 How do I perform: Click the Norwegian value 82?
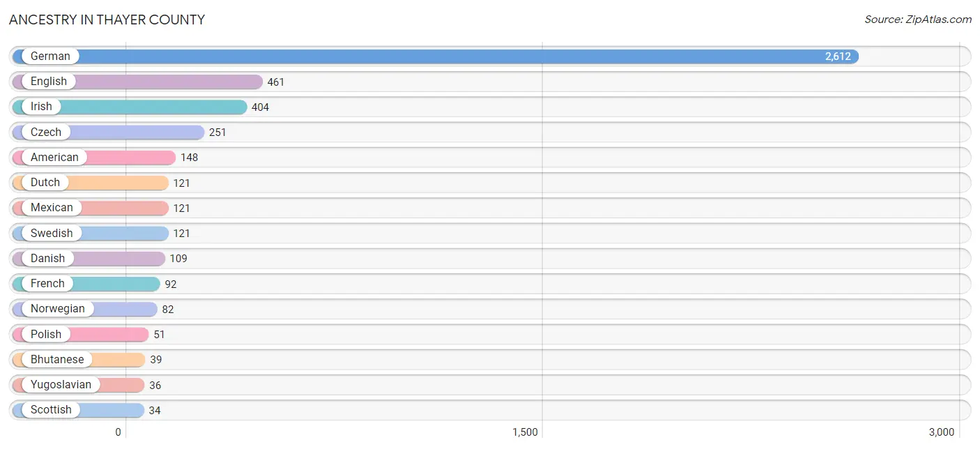(168, 310)
